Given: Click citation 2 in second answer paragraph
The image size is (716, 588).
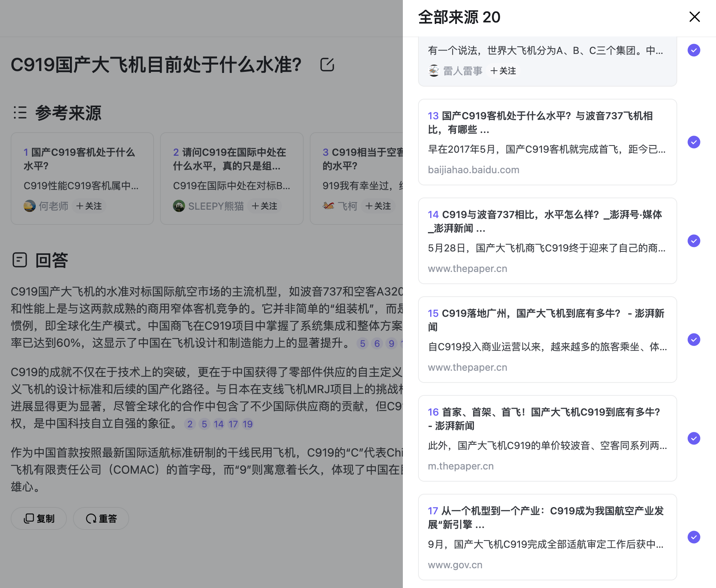Looking at the screenshot, I should pos(190,424).
